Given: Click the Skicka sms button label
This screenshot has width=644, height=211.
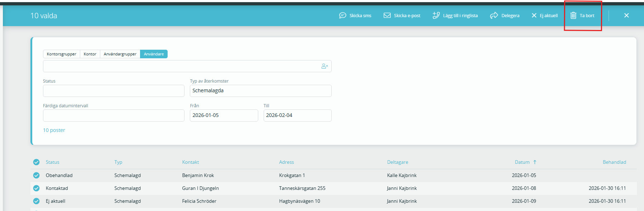Looking at the screenshot, I should (360, 16).
